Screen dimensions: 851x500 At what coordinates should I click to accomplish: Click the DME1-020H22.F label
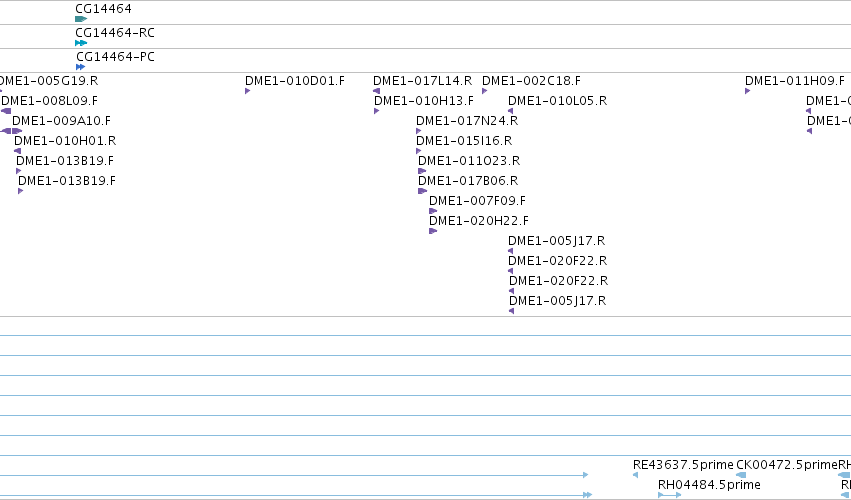pos(479,221)
